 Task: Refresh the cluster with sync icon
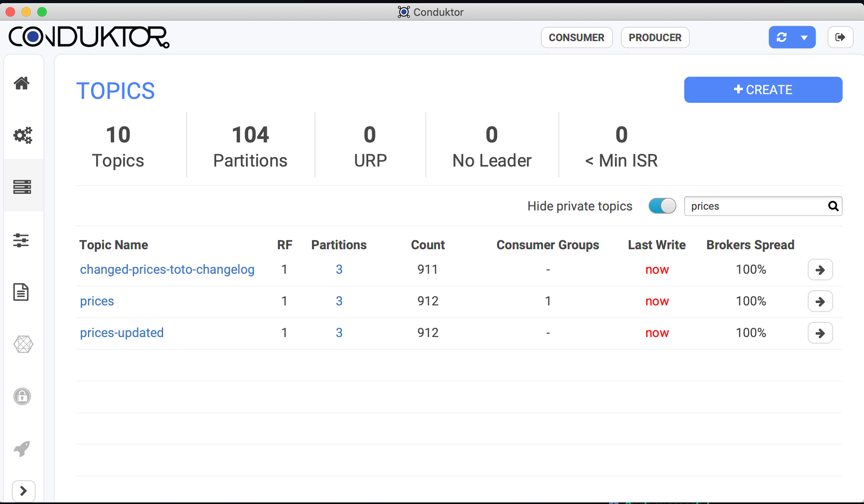782,38
